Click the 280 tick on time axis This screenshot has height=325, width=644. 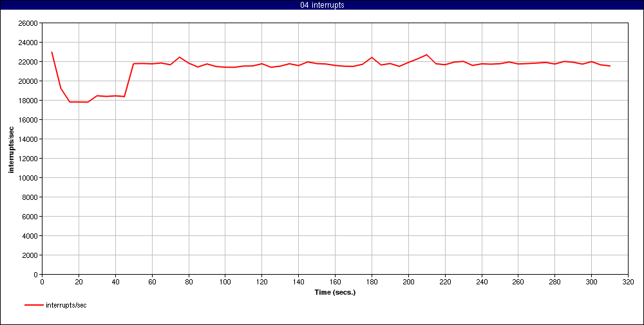555,282
